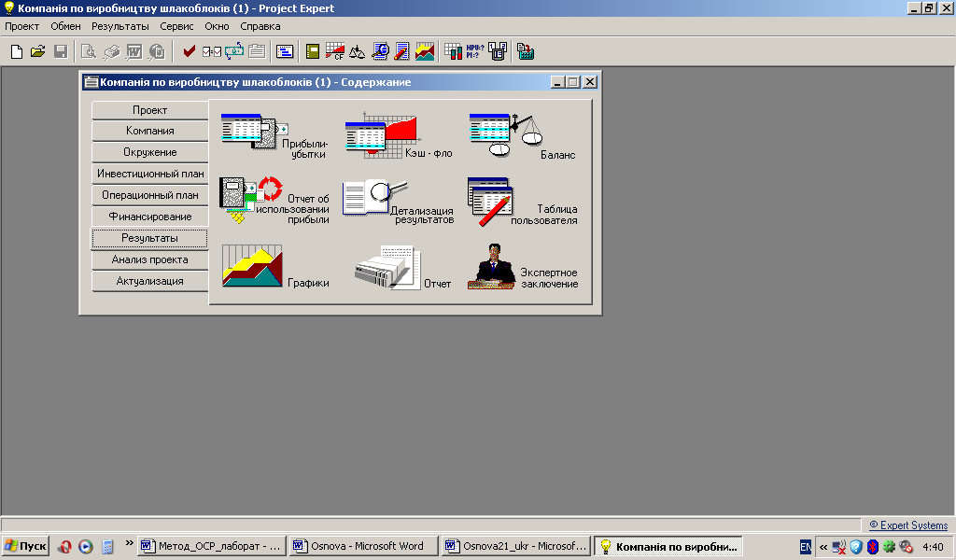Screen dimensions: 956x560
Task: Open the Кэш-фло report
Action: [399, 135]
